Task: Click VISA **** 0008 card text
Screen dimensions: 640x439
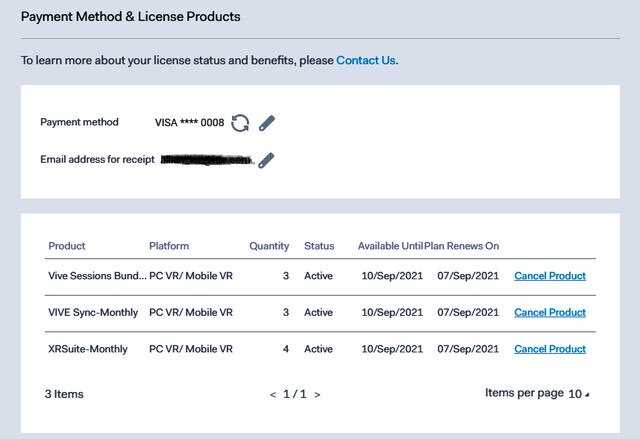Action: point(189,123)
